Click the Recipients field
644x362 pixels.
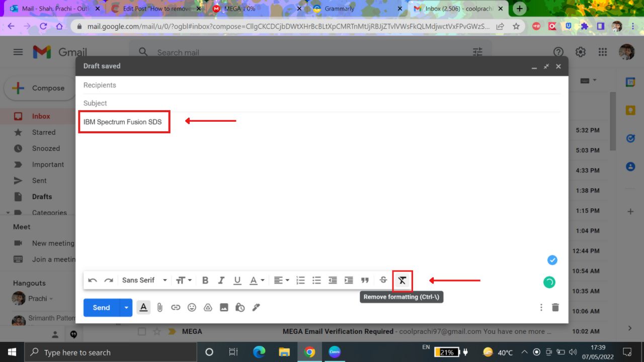coord(322,85)
